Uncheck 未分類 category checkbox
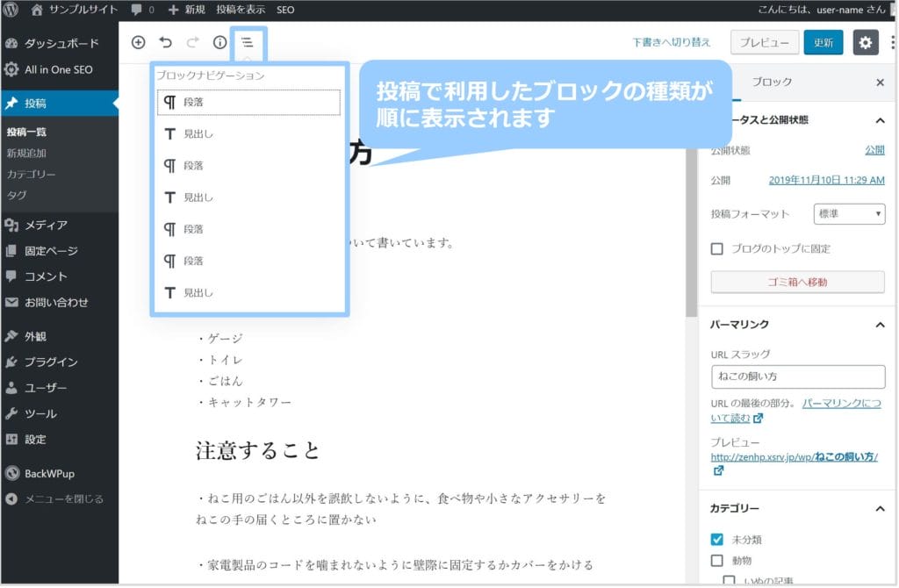 [716, 539]
